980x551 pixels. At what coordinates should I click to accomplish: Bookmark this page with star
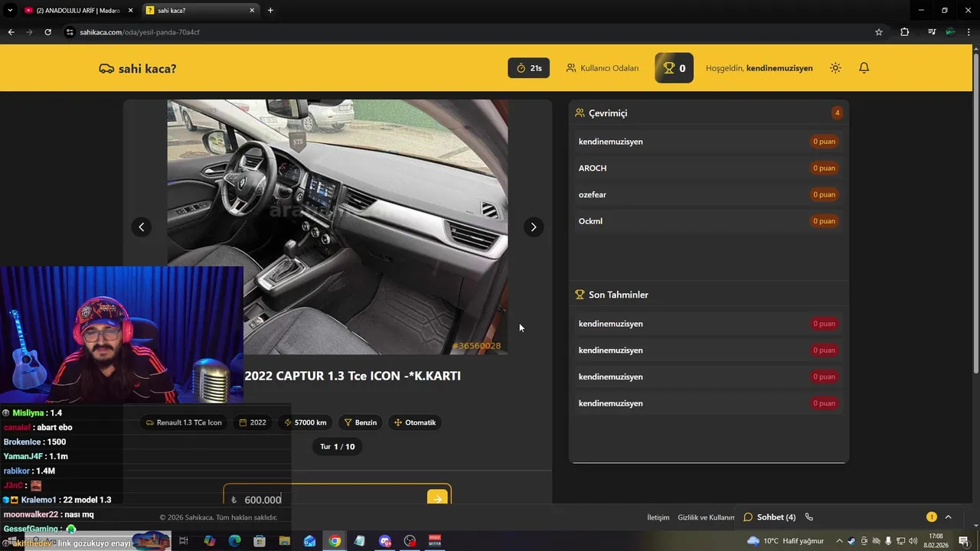[879, 32]
